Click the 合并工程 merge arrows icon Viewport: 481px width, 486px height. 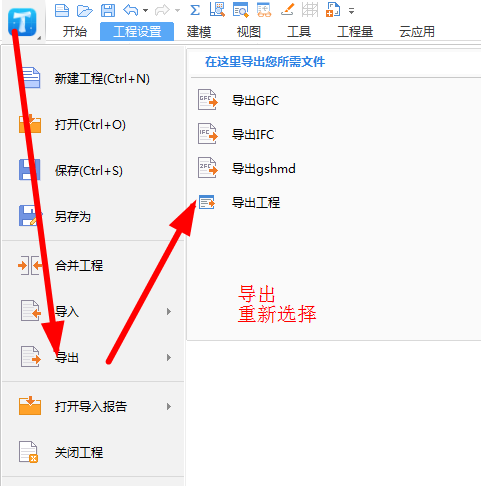[x=30, y=265]
